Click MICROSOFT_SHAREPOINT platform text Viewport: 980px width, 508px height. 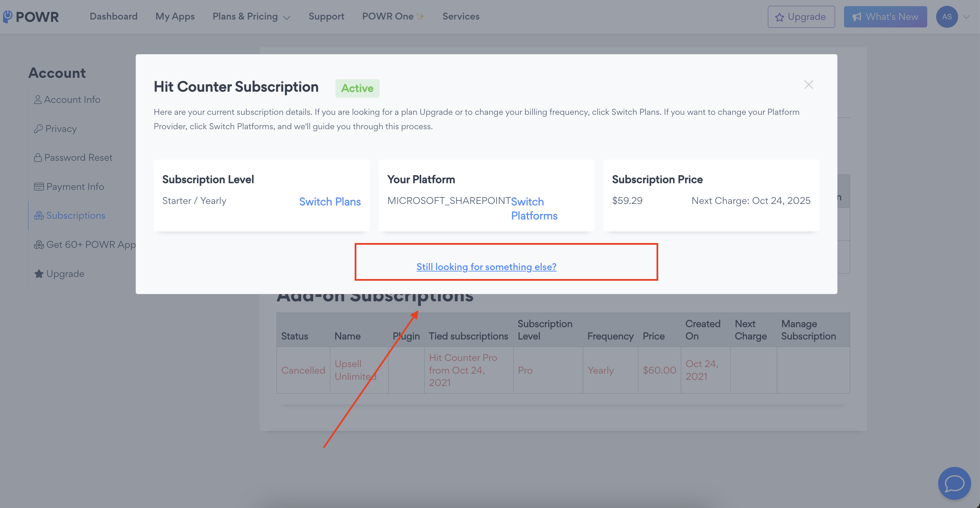(x=449, y=201)
